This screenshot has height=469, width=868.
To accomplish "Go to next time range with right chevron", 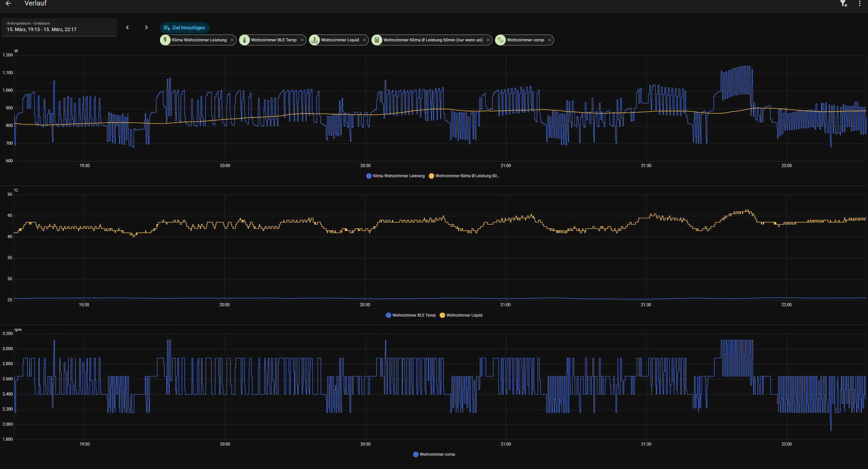I will point(146,28).
